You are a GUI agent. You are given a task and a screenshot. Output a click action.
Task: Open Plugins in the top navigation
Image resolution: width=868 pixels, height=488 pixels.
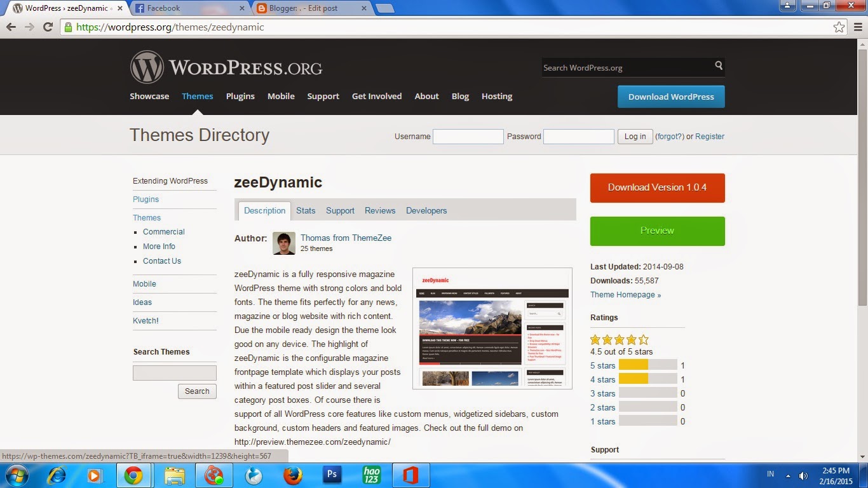click(240, 97)
